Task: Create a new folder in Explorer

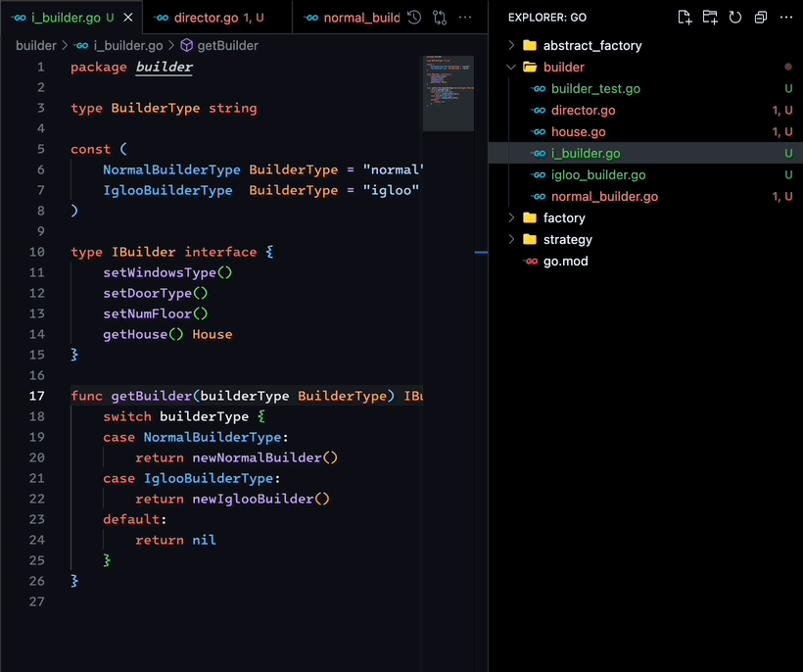Action: tap(710, 18)
